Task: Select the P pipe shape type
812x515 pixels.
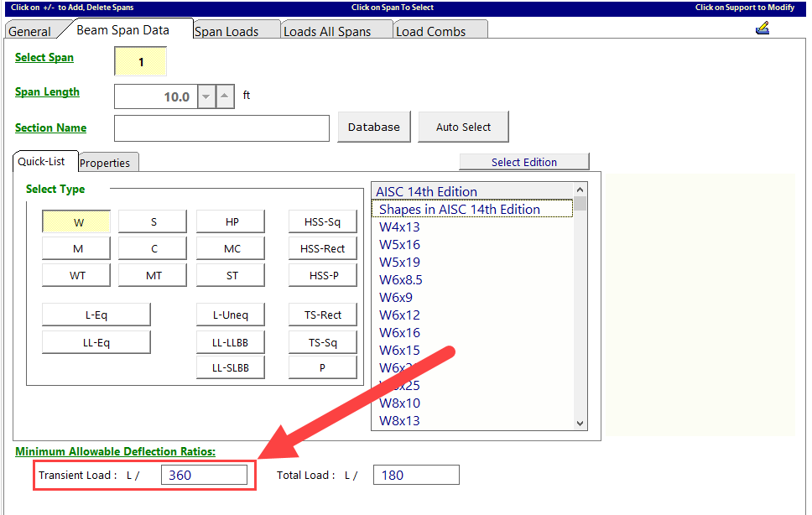Action: point(323,368)
